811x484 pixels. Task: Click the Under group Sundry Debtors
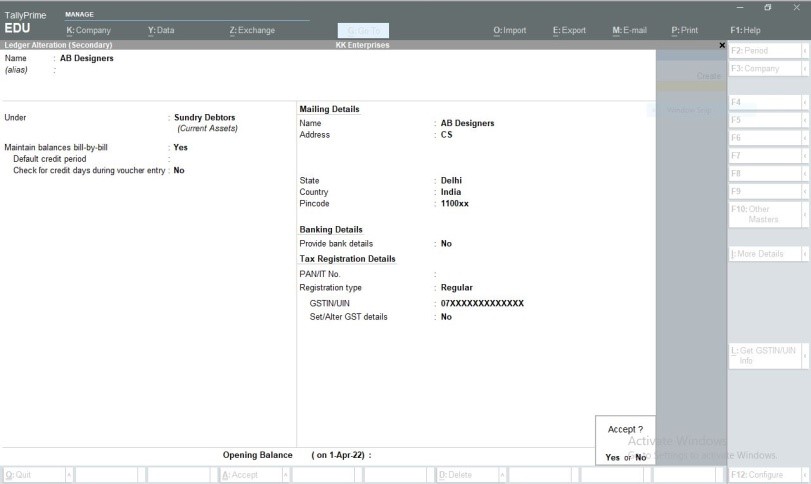click(204, 117)
